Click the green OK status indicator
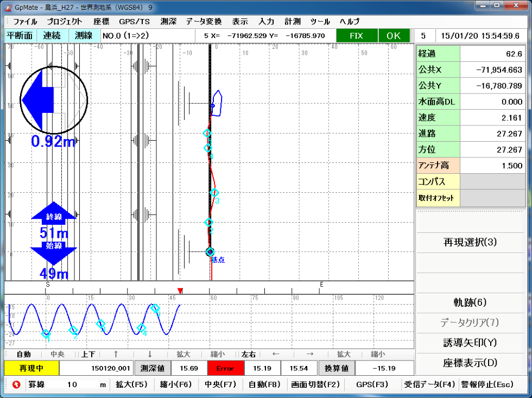 pos(394,36)
